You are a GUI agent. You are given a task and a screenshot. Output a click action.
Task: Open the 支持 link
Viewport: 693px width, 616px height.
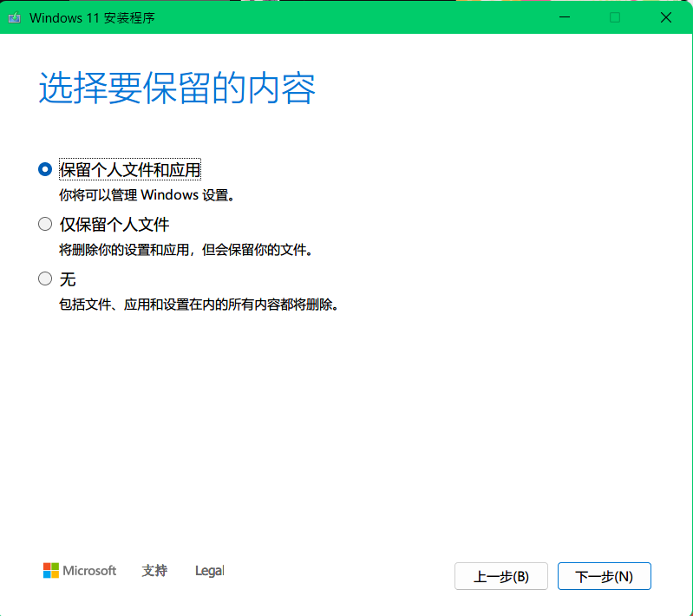click(154, 571)
